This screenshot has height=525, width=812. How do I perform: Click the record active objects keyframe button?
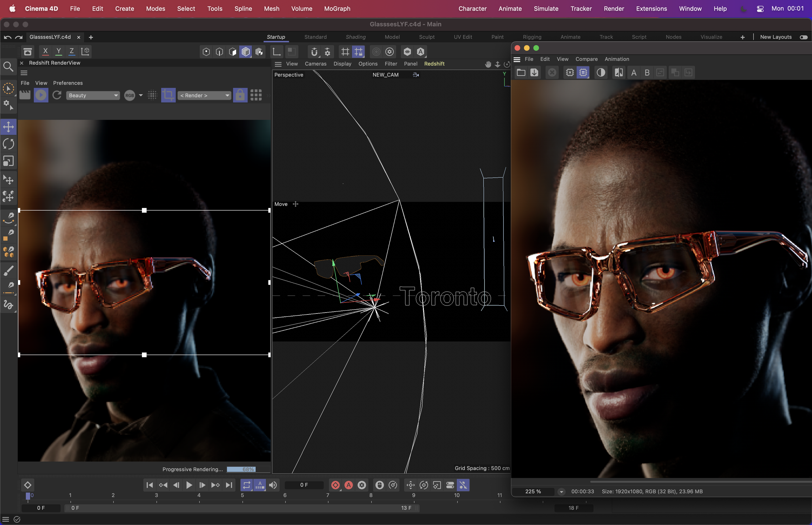point(335,485)
